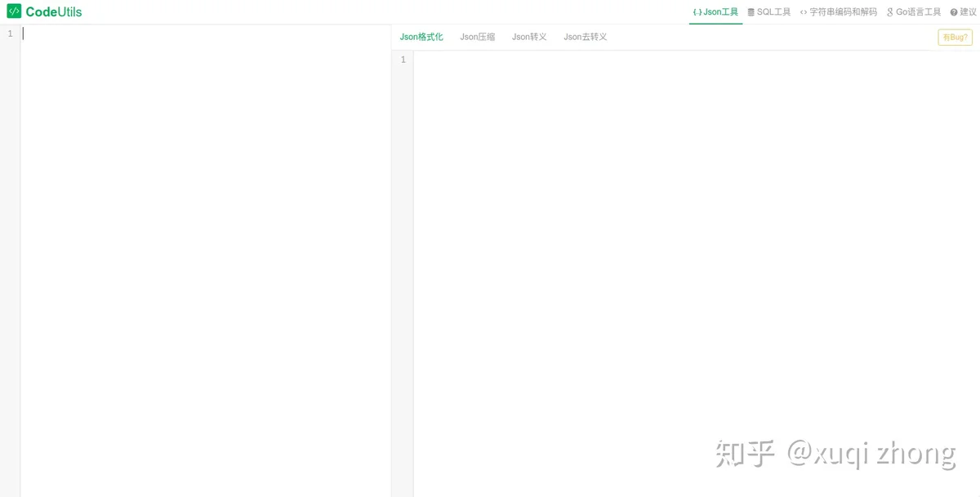This screenshot has height=497, width=980.
Task: Switch to the Json格式化 tab
Action: point(421,37)
